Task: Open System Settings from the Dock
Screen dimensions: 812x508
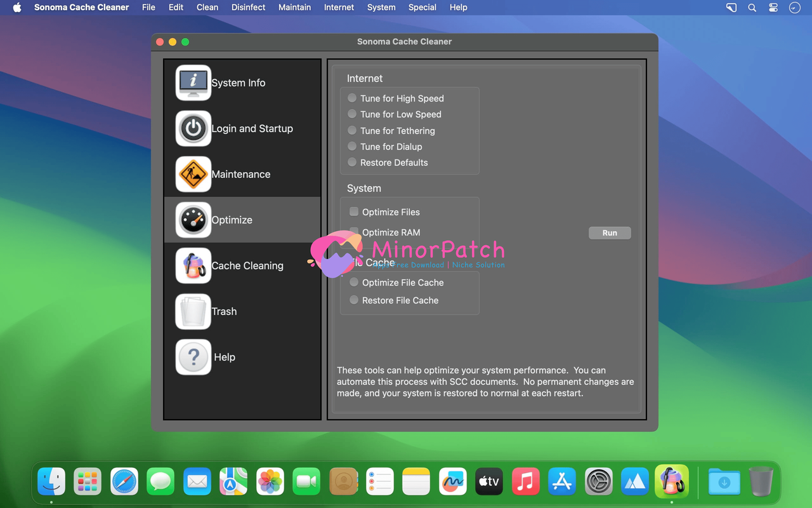Action: 598,482
